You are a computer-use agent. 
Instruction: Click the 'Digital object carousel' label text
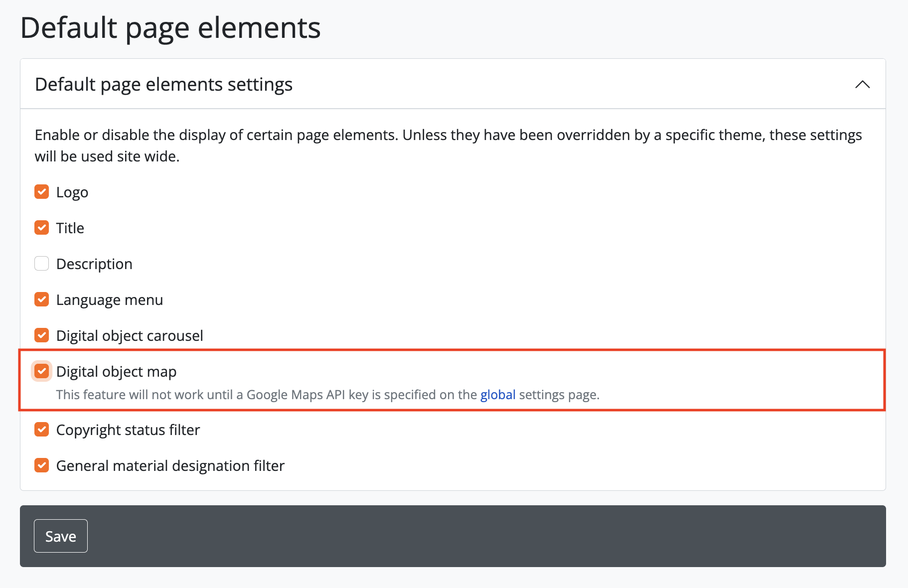click(x=130, y=336)
